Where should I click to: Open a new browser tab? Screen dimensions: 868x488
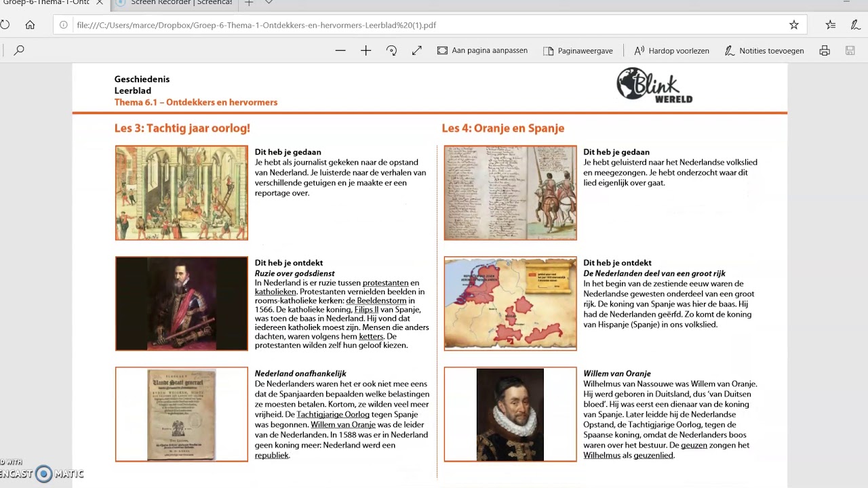point(249,3)
